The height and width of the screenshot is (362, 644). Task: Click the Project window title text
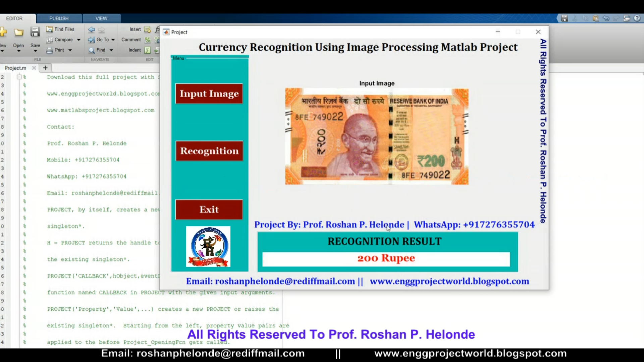click(x=179, y=32)
